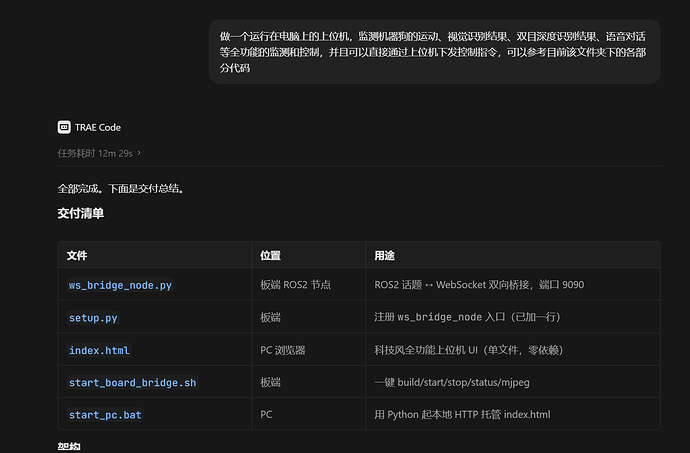Click the 位置 column header

pos(270,255)
